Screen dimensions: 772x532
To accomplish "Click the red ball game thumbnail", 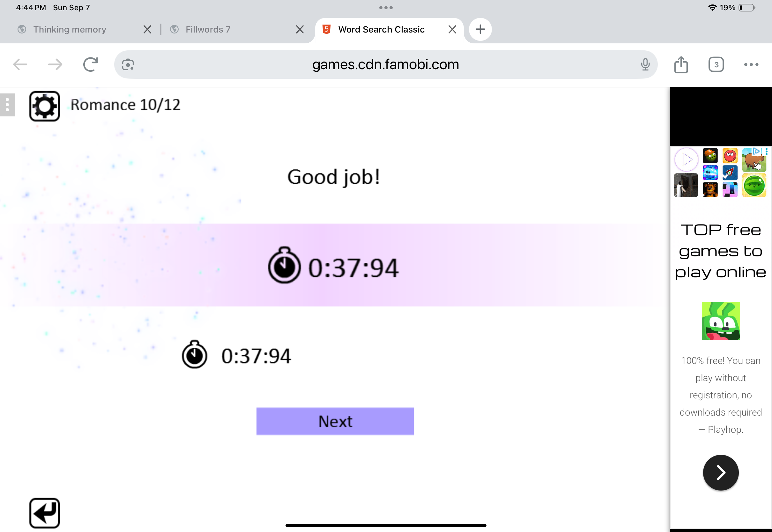I will point(730,156).
